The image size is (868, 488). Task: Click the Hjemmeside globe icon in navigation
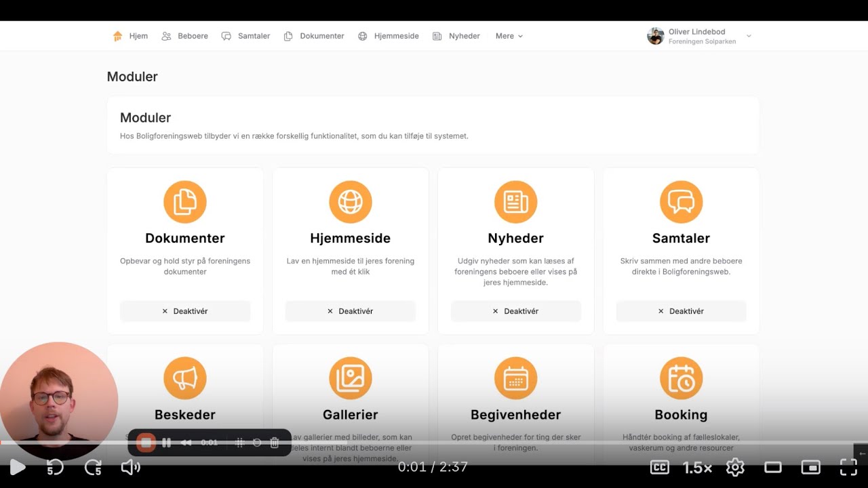pyautogui.click(x=363, y=36)
